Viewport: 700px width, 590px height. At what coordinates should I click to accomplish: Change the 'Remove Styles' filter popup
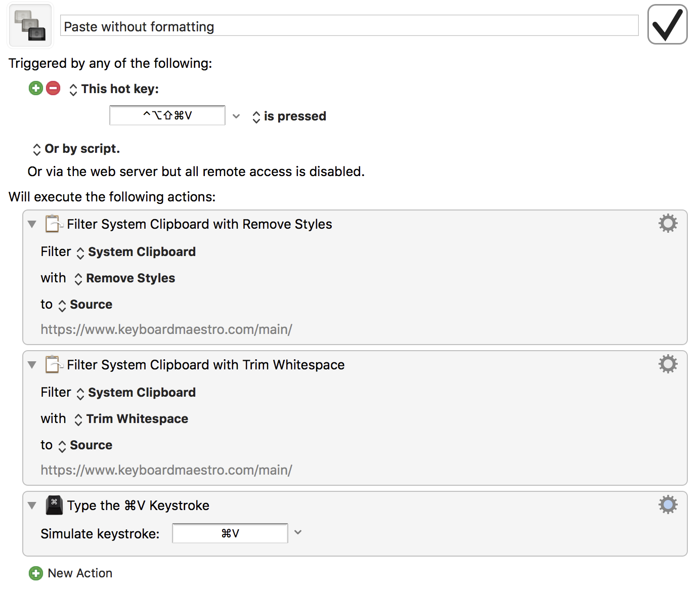(x=124, y=278)
